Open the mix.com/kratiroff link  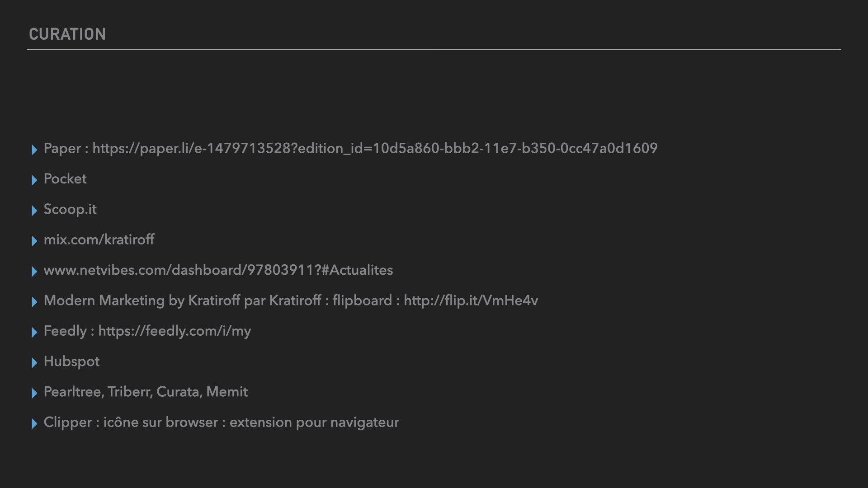click(x=99, y=239)
